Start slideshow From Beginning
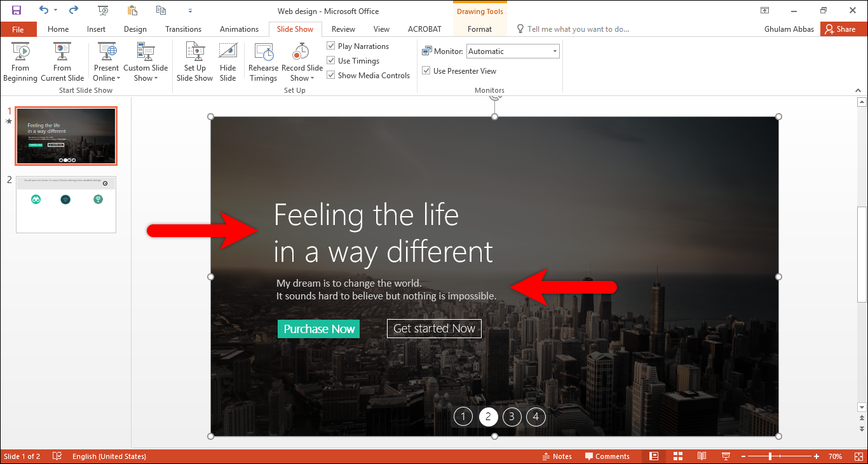This screenshot has height=464, width=868. [20, 62]
